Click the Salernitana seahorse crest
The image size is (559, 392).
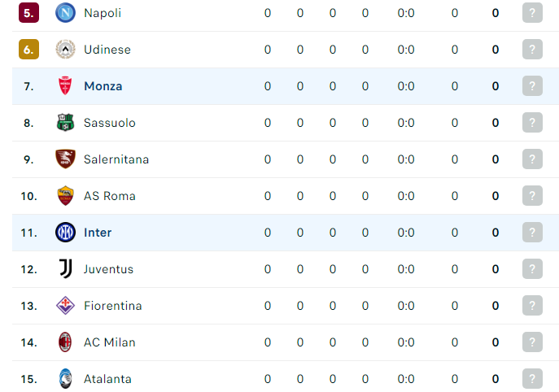pyautogui.click(x=65, y=159)
